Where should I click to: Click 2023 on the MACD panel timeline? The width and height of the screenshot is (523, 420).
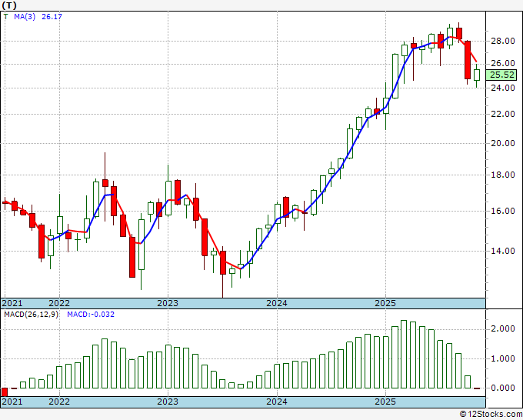point(168,402)
